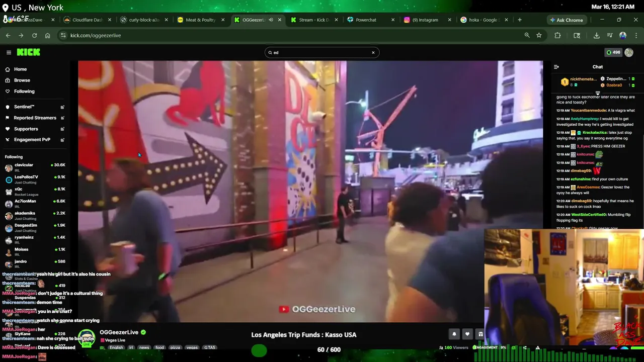644x362 pixels.
Task: Open OGGeezerLive channel avatar
Action: pos(86,339)
